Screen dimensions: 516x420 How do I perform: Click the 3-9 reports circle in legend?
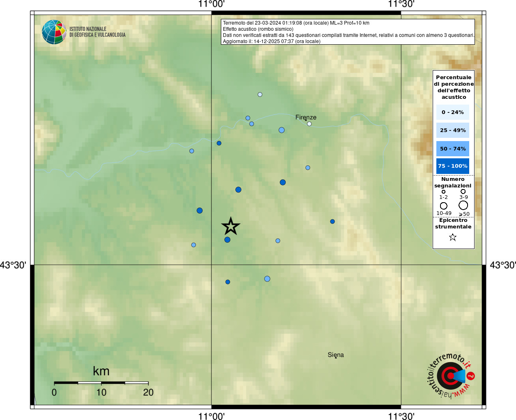(463, 192)
